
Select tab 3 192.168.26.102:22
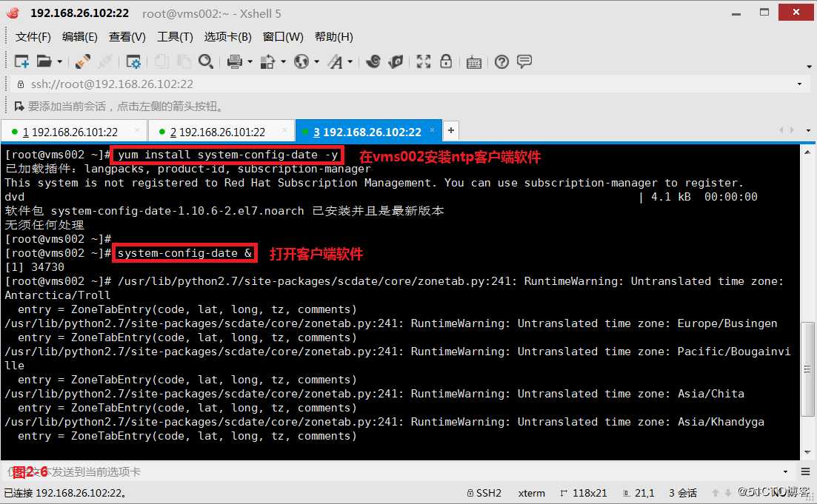pyautogui.click(x=367, y=132)
